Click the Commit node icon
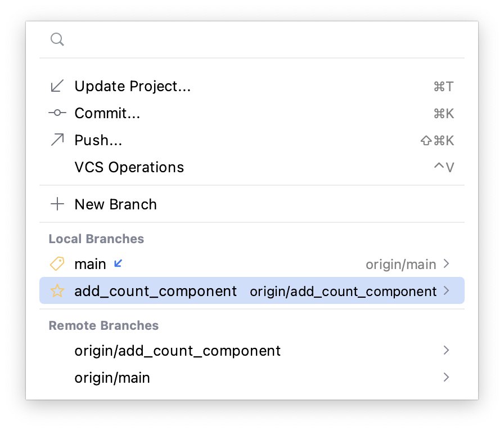 [x=57, y=113]
